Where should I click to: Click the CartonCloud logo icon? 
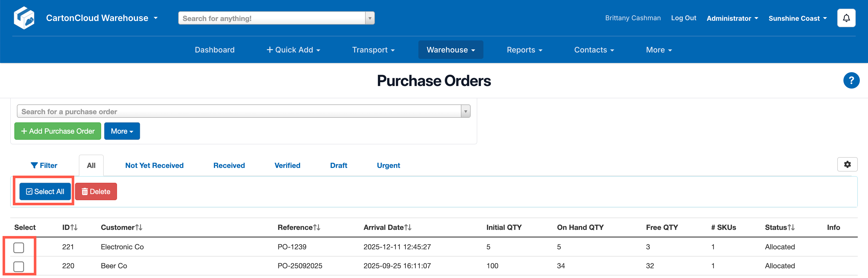pyautogui.click(x=24, y=18)
